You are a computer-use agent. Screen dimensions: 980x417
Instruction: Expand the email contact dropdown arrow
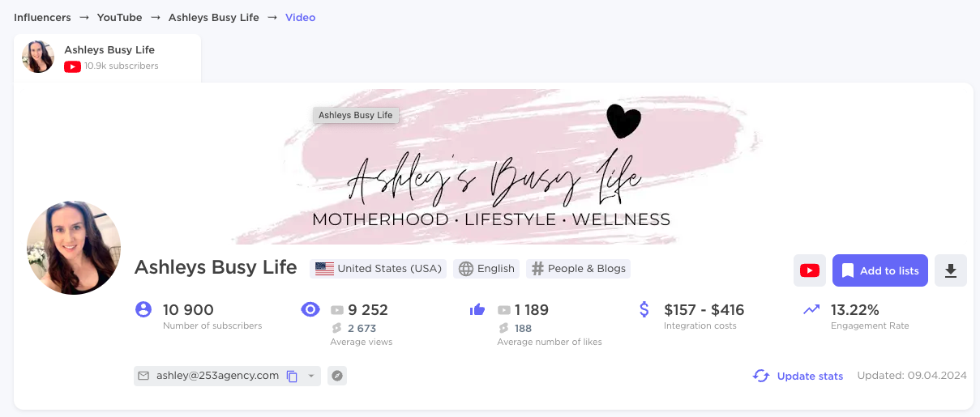pyautogui.click(x=311, y=376)
